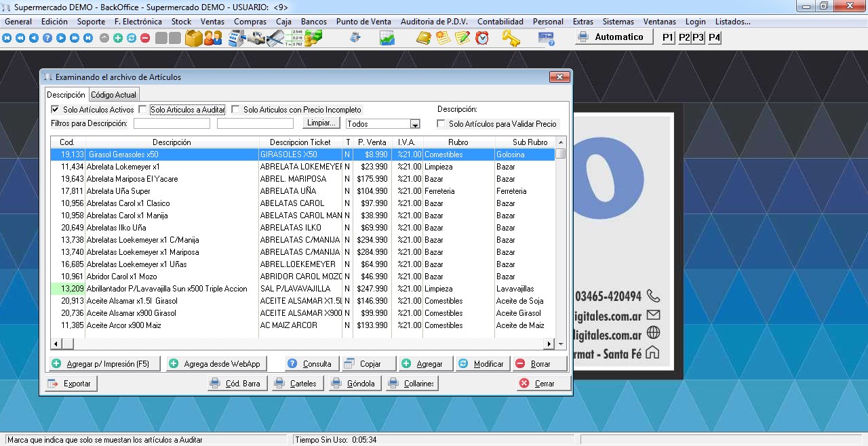Open the Listados menu
Screen dimensions: 868x446
click(732, 22)
